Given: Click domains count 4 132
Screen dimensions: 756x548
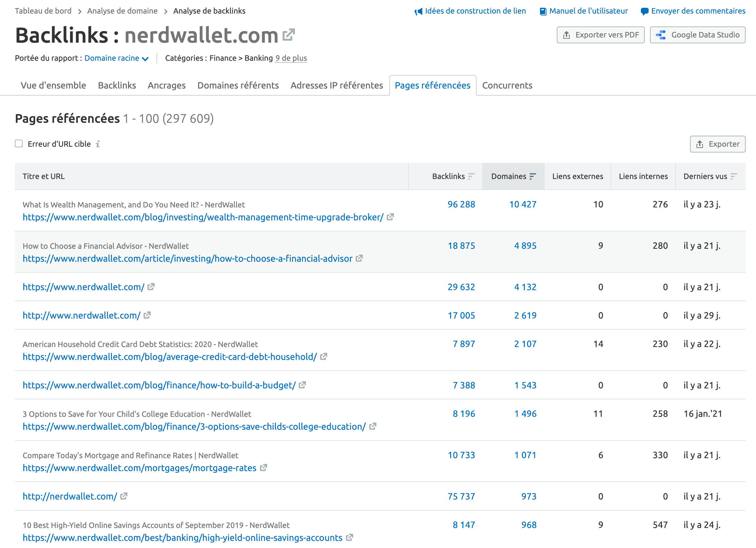Looking at the screenshot, I should pyautogui.click(x=525, y=287).
